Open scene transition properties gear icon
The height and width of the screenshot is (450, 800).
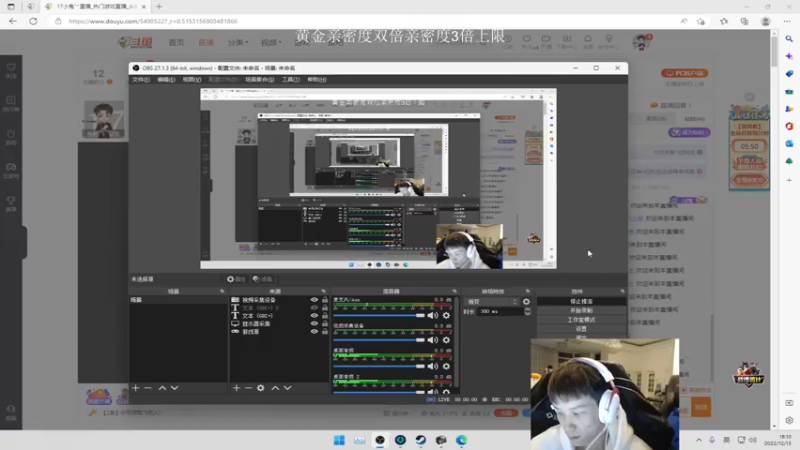[526, 302]
